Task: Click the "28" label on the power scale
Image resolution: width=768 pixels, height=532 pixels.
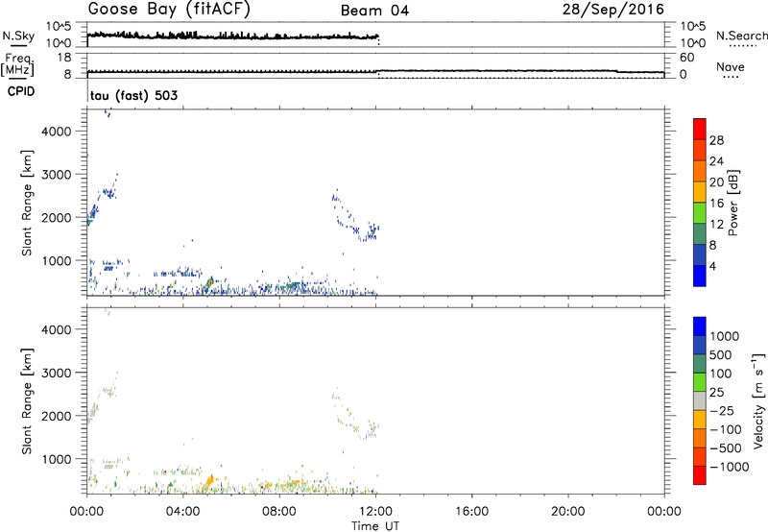Action: point(716,140)
